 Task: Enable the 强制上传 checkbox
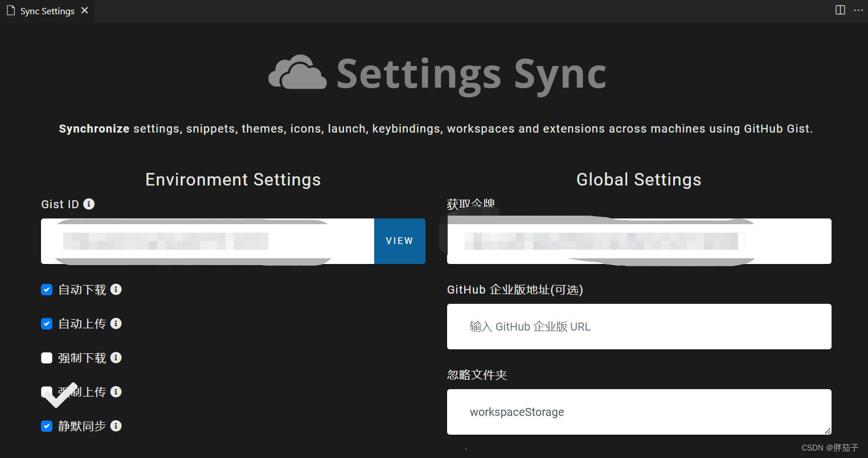coord(47,392)
